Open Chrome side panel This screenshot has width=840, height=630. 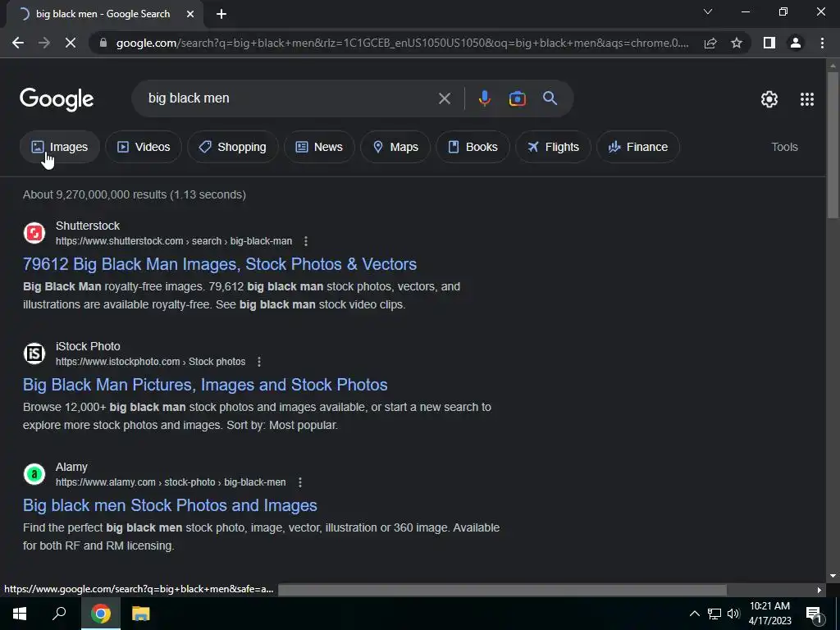[x=769, y=43]
